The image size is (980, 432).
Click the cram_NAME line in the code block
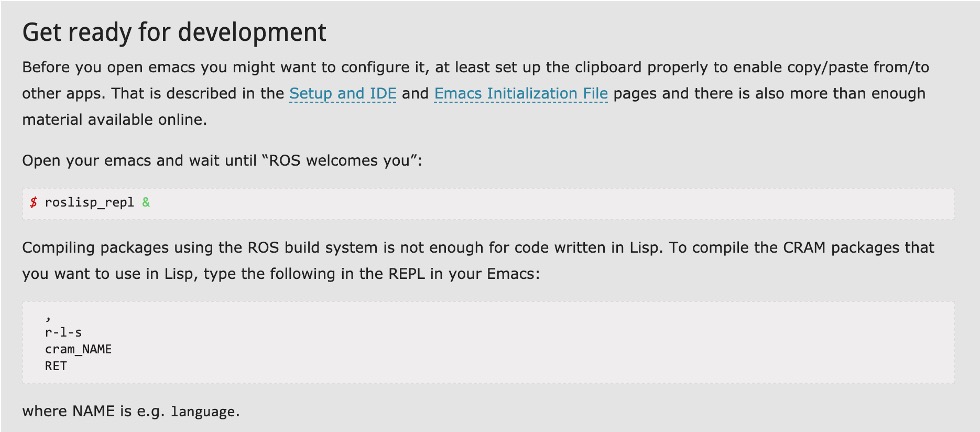click(78, 349)
